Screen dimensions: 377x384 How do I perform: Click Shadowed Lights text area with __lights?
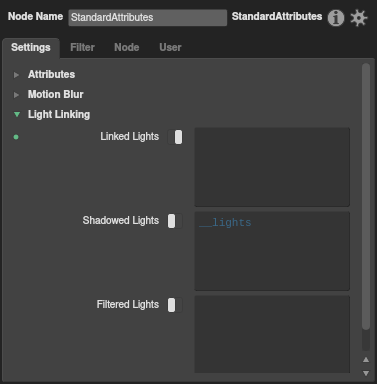(x=272, y=251)
